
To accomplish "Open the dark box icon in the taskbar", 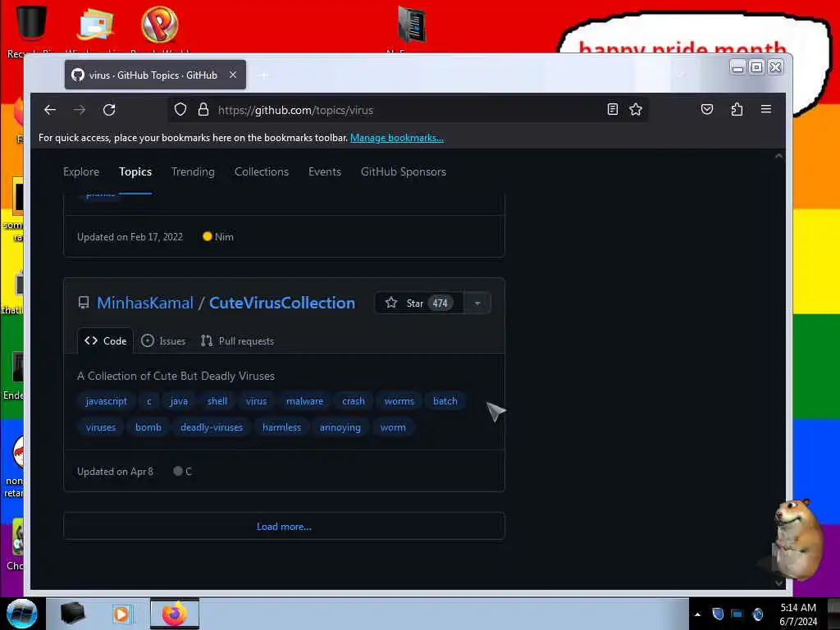I will [72, 614].
